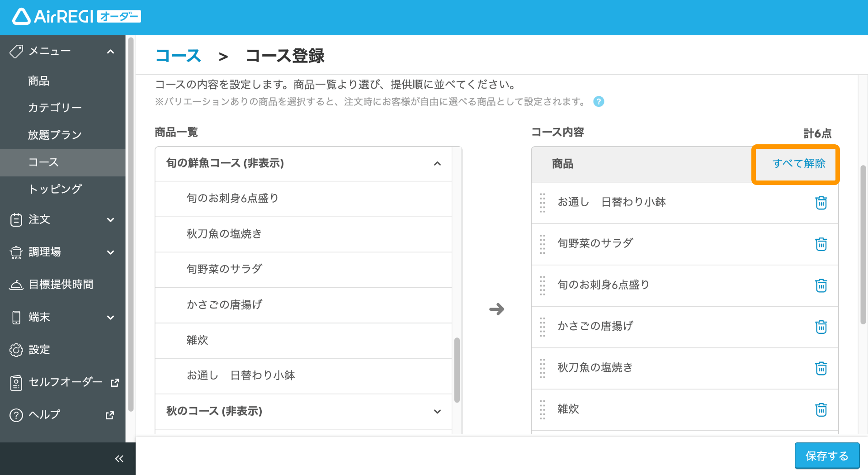The image size is (868, 475).
Task: Expand the 端末 sidebar section
Action: pos(110,318)
